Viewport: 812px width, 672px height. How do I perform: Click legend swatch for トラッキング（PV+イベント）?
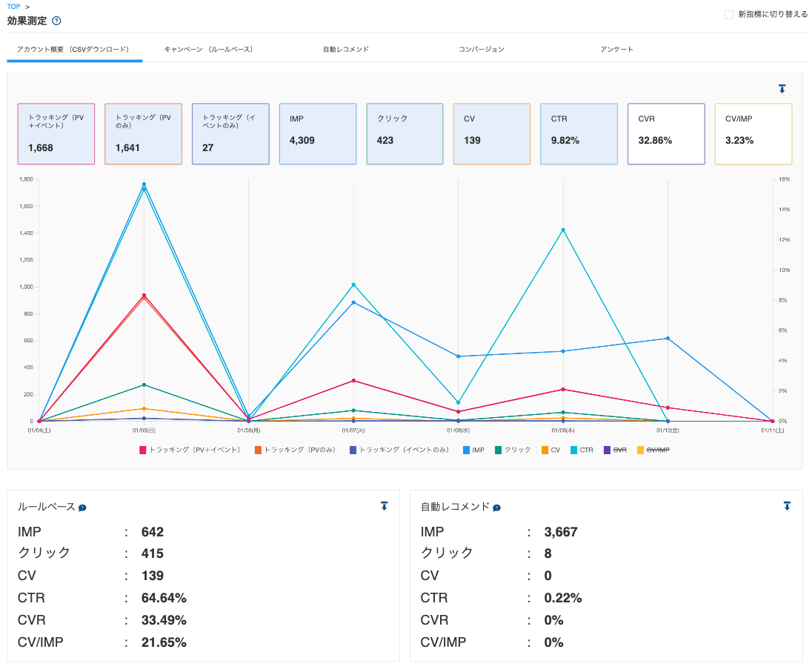(x=143, y=450)
